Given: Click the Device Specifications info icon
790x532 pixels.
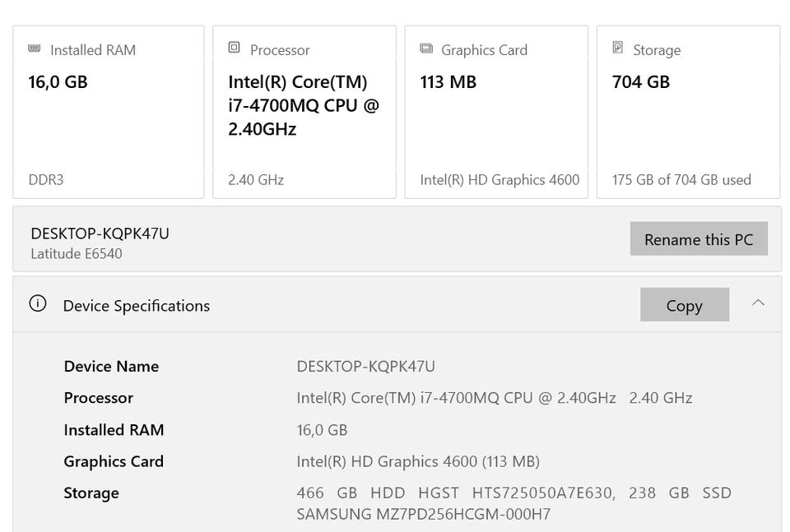Looking at the screenshot, I should [x=38, y=304].
